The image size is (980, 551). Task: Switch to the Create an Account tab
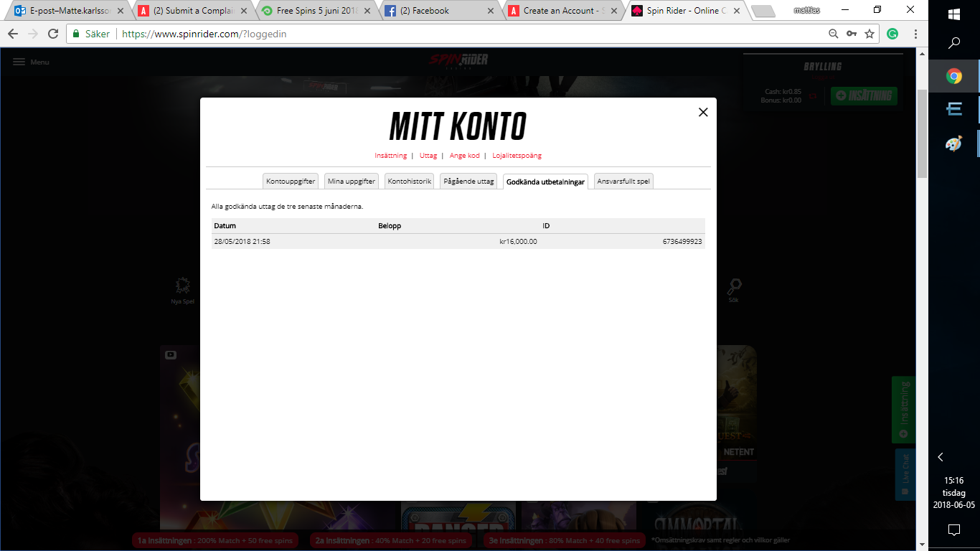[563, 11]
